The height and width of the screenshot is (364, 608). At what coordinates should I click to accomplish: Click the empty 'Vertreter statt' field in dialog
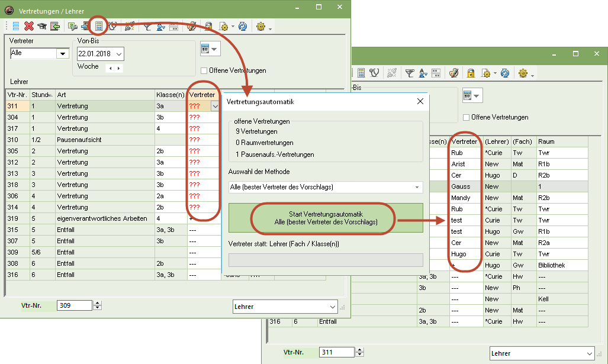click(x=326, y=260)
